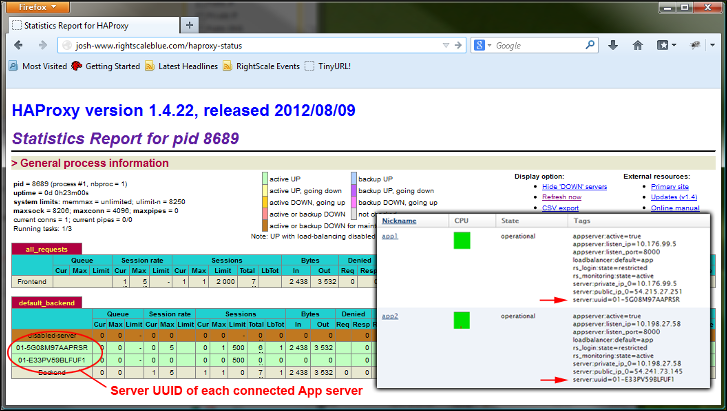Select the Statistics Report for HAProxy tab
727x411 pixels.
coord(94,26)
